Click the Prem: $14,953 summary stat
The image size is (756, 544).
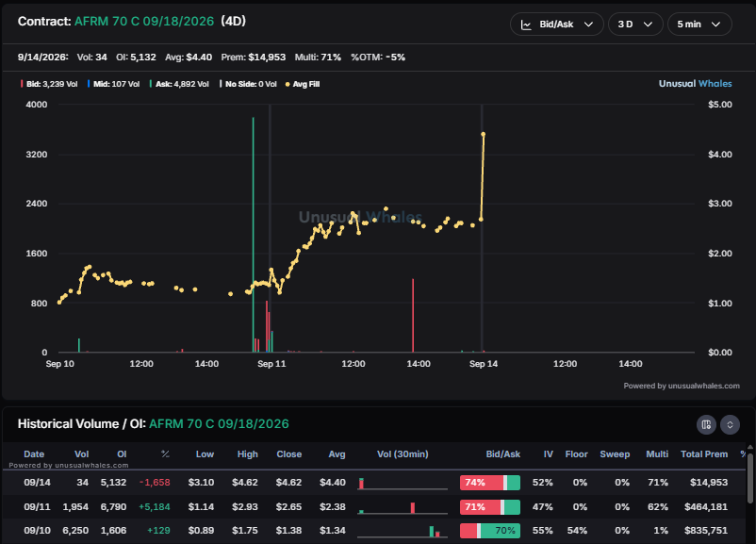tap(254, 58)
